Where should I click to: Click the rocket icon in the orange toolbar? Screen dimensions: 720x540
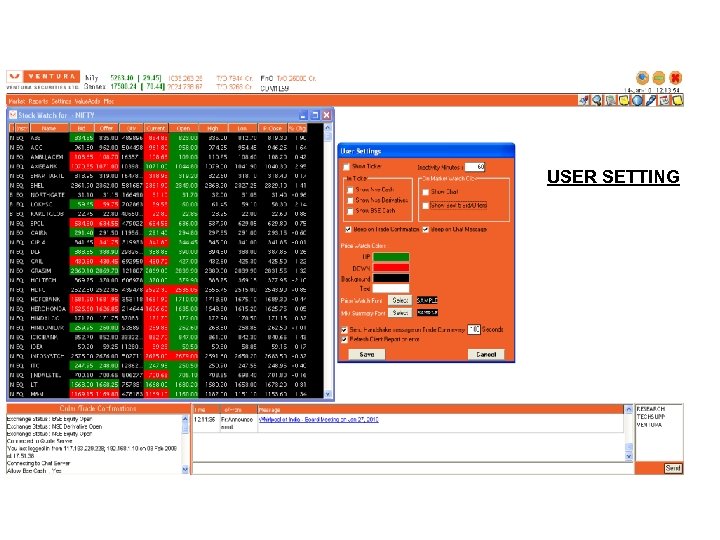583,100
